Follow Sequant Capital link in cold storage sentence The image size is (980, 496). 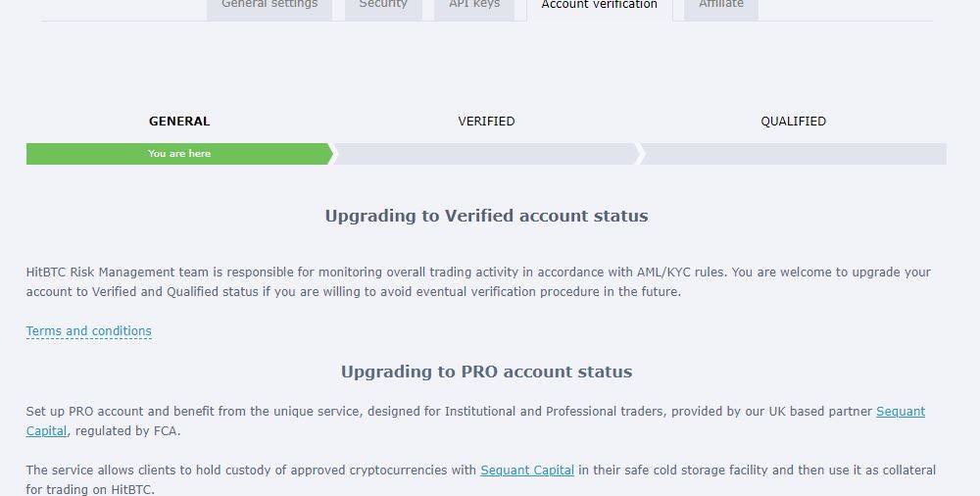527,471
